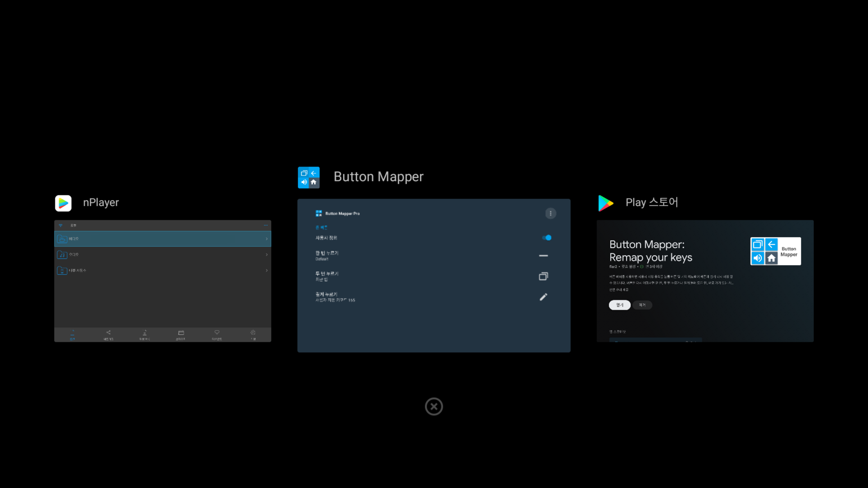The image size is (868, 488).
Task: Click the nPlayer app icon
Action: tap(63, 203)
